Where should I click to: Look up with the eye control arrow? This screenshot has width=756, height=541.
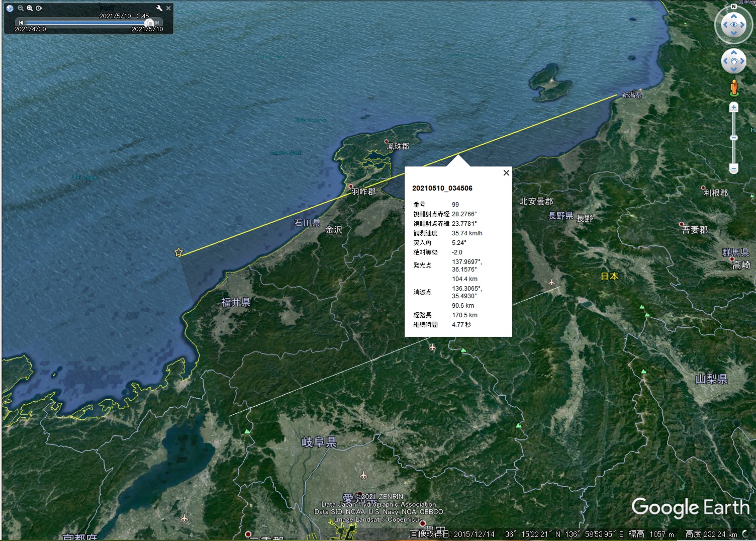pyautogui.click(x=734, y=17)
